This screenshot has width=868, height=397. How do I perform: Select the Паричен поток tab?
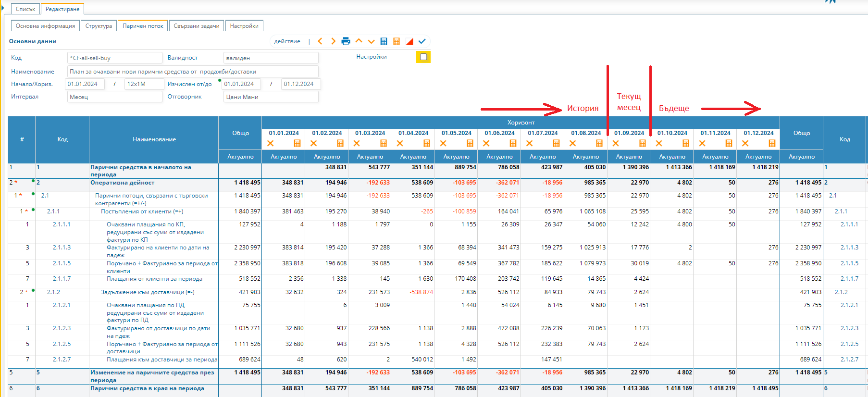[x=143, y=26]
